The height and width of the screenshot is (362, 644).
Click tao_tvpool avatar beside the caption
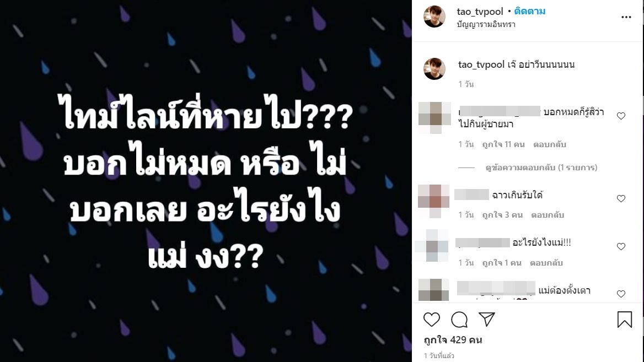[x=434, y=69]
